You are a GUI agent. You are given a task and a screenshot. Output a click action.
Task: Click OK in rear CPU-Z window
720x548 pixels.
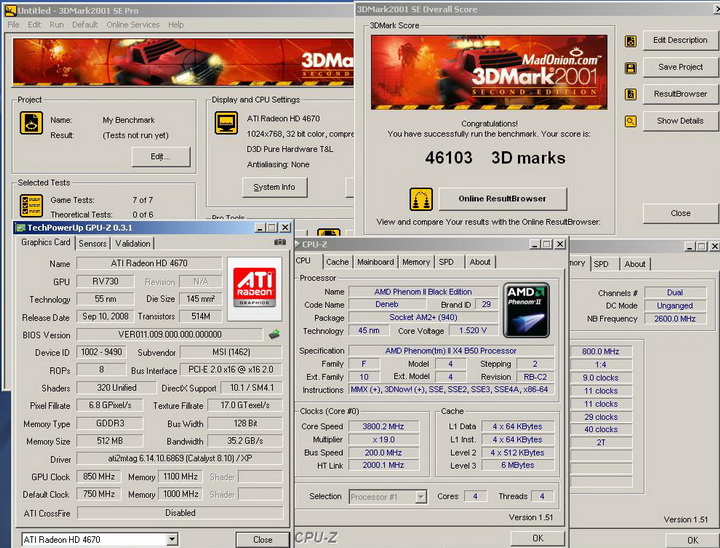(692, 540)
